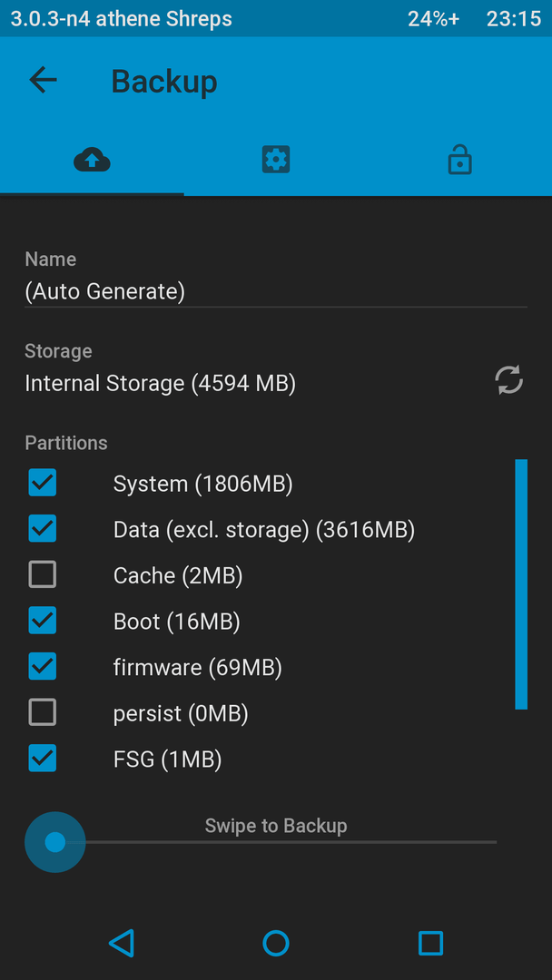Open the padlock encryption tab

coord(460,160)
